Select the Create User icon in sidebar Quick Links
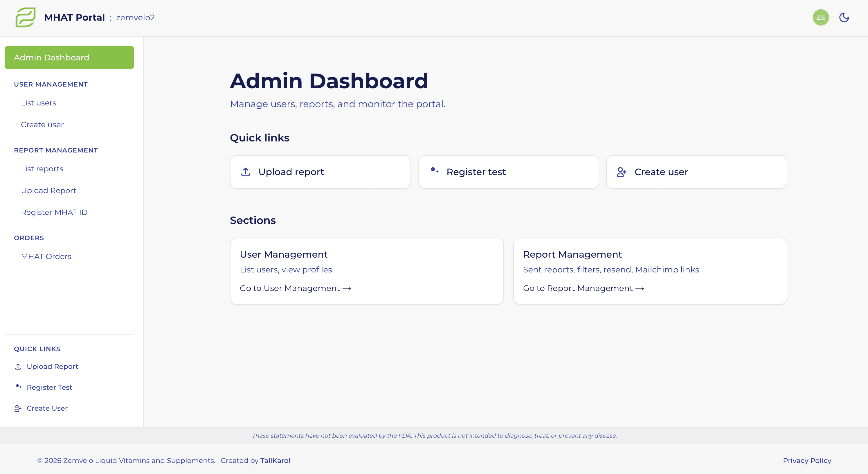 click(18, 408)
